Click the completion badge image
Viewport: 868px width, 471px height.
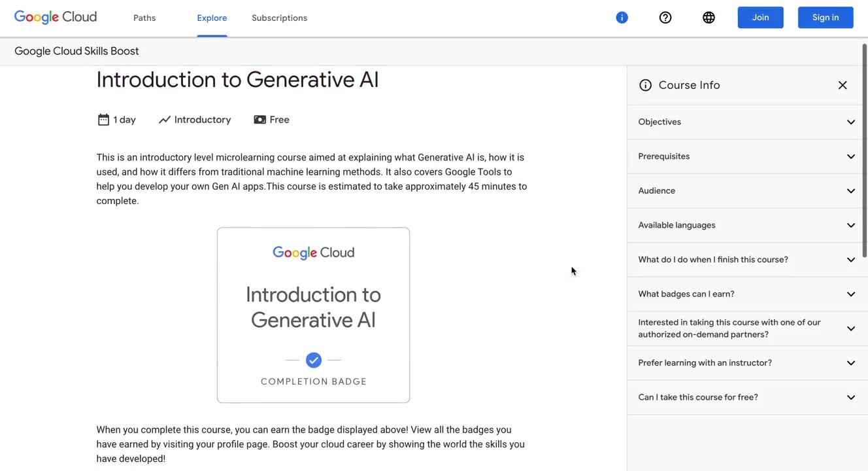(x=314, y=315)
